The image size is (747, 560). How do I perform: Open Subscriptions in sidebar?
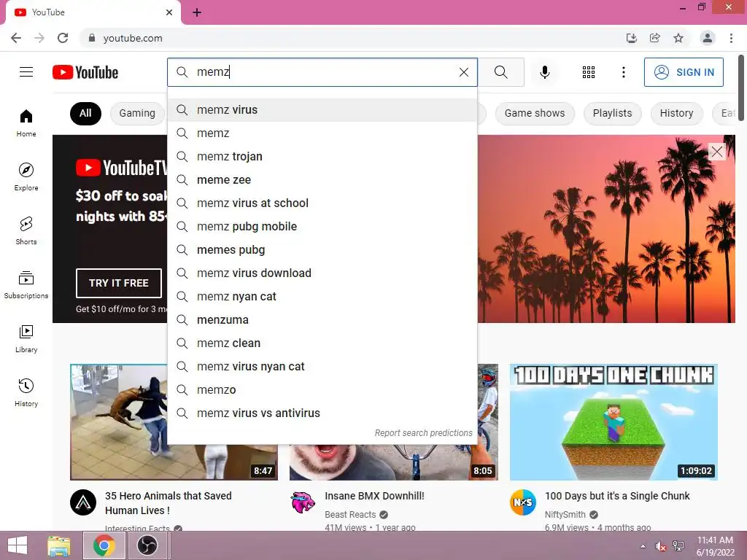[x=26, y=285]
